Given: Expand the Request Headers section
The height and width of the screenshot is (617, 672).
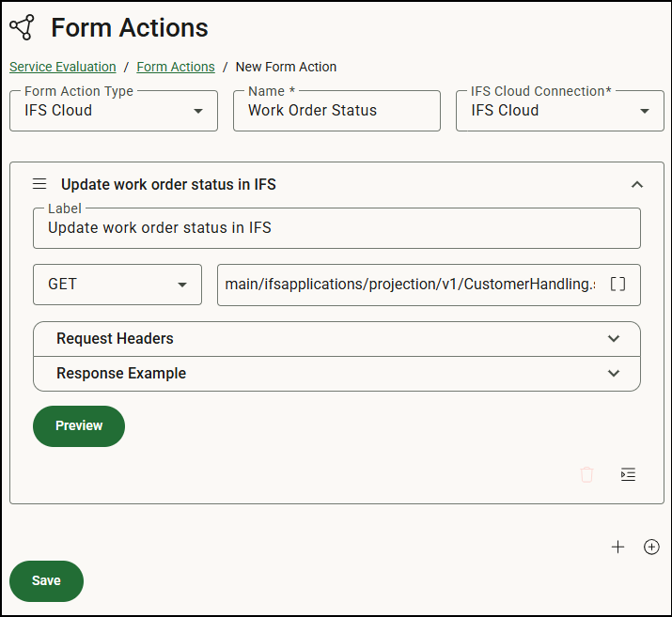Looking at the screenshot, I should click(336, 339).
